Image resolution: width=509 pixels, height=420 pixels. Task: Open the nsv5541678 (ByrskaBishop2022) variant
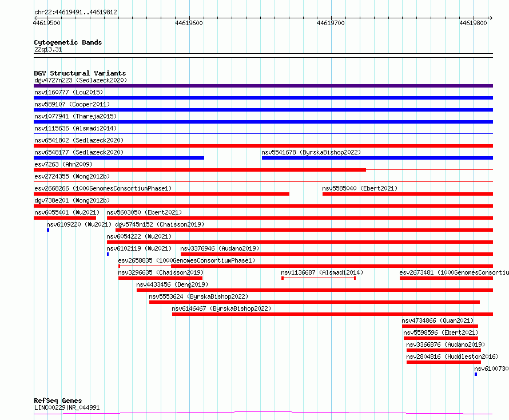coord(311,152)
